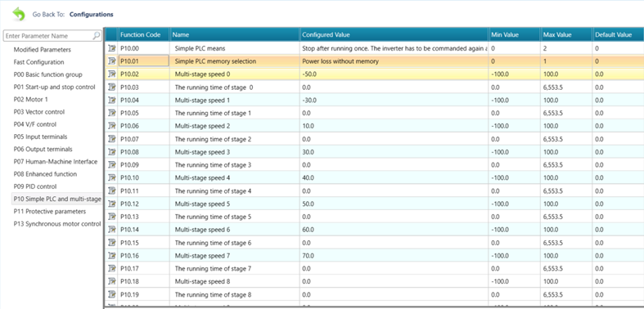Click the edit icon for row P10.14
Viewport: 644px width, 309px height.
click(112, 230)
